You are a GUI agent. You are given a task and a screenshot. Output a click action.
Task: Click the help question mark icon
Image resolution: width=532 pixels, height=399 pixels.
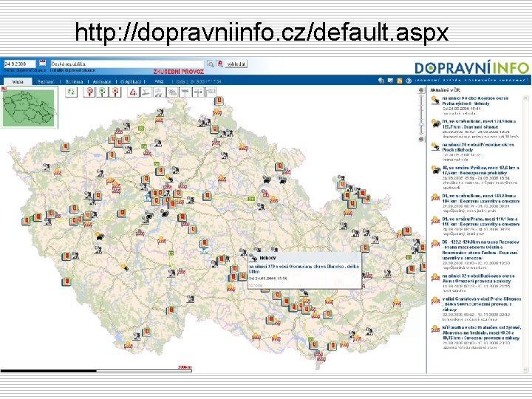coord(409,81)
